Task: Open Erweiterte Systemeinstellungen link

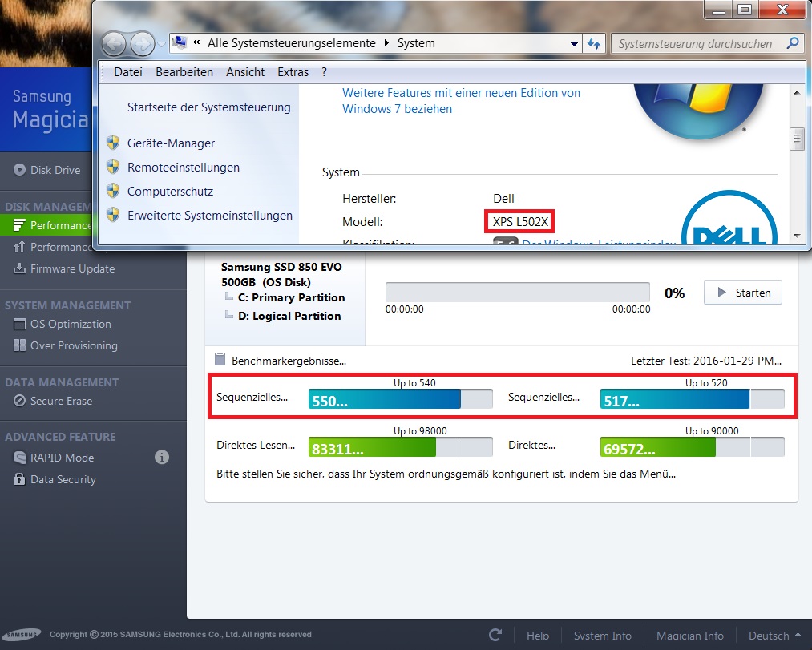Action: tap(210, 216)
